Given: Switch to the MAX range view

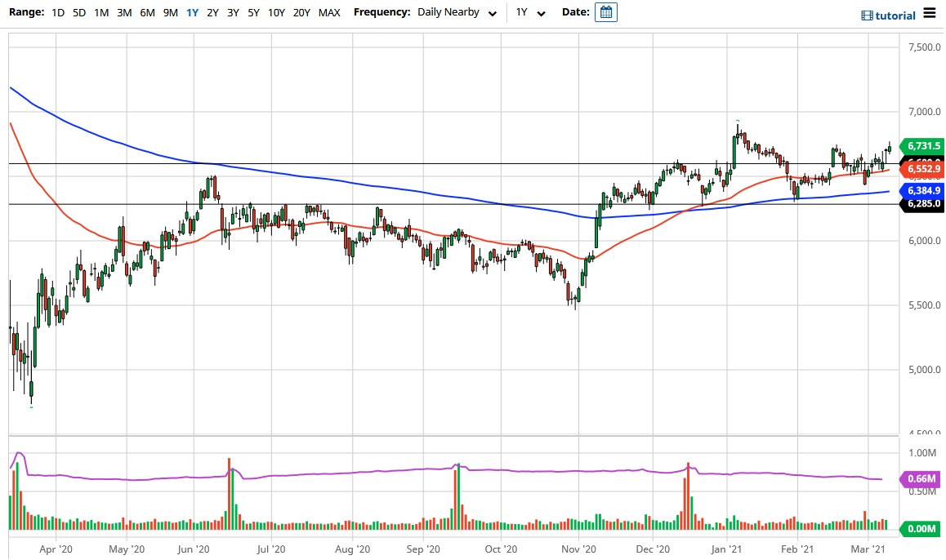Looking at the screenshot, I should [329, 12].
